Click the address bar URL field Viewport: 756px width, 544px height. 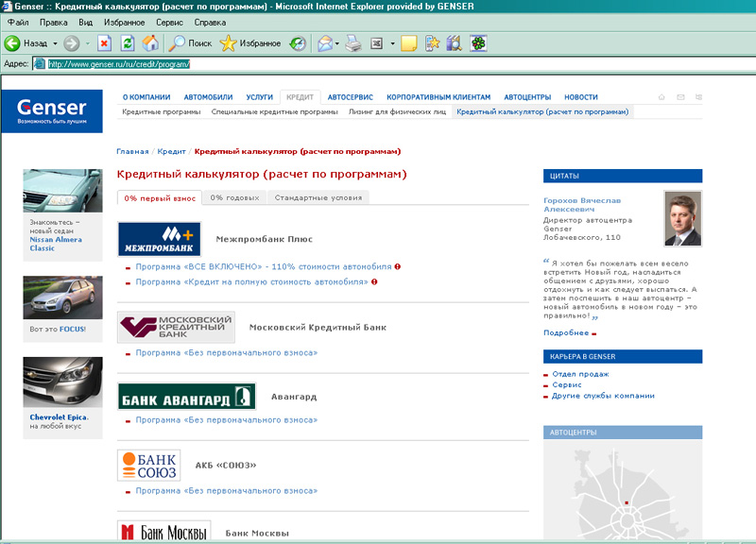coord(393,63)
